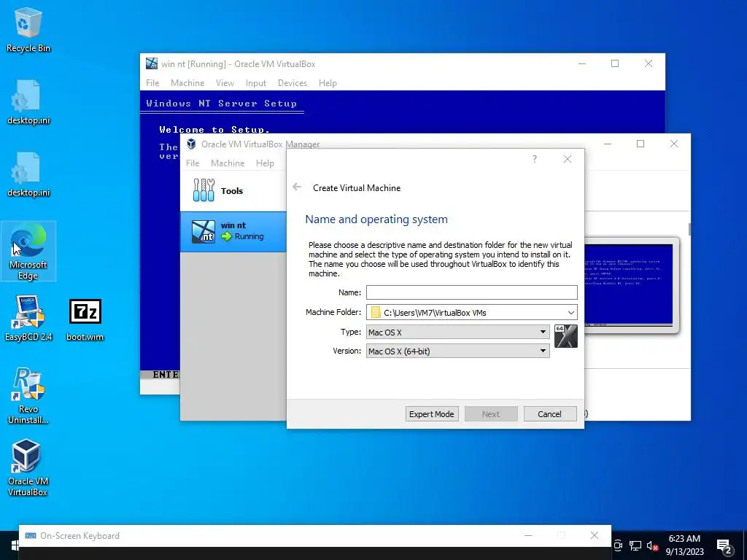The image size is (747, 560).
Task: Maximize the VirtualBox Manager window
Action: point(640,144)
